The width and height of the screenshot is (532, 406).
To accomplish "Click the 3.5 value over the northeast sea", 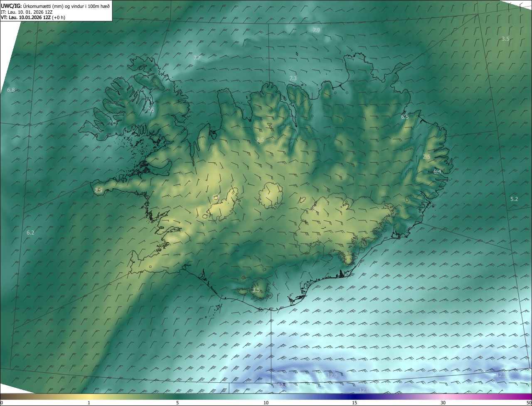I will (505, 39).
